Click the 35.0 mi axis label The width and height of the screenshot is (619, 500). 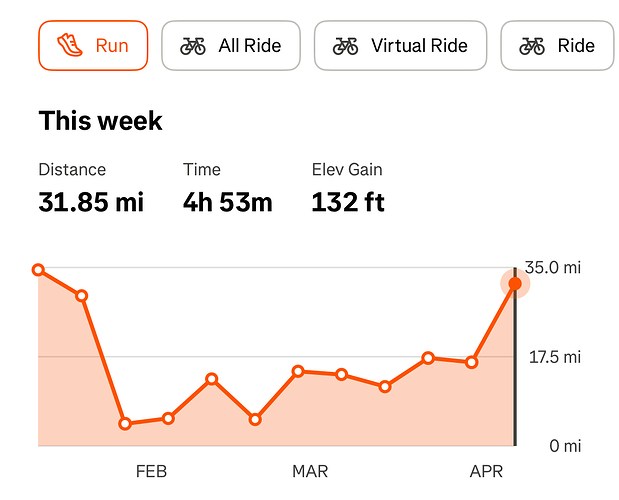click(x=552, y=268)
